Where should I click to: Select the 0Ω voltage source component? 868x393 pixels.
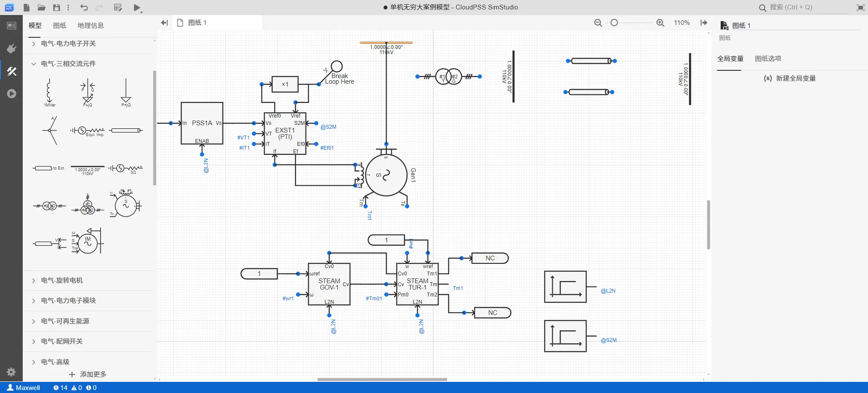[x=126, y=169]
